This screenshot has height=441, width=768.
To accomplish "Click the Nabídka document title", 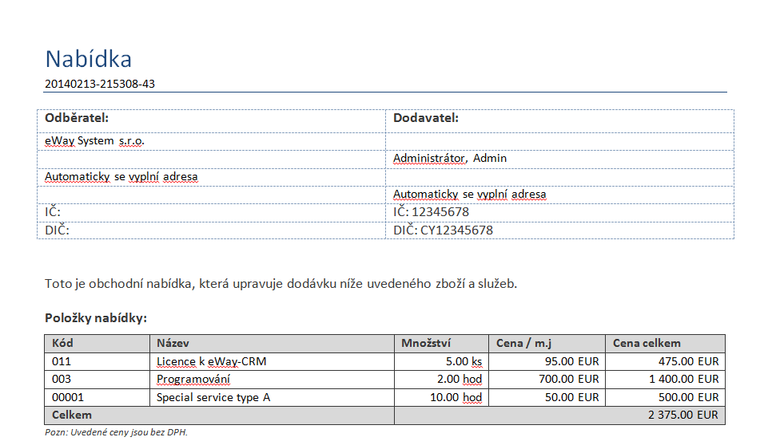I will (89, 59).
